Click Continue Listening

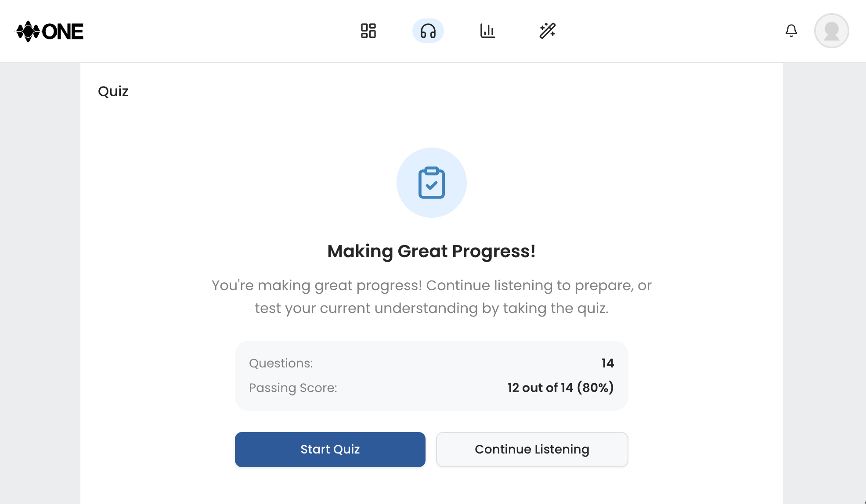(532, 449)
